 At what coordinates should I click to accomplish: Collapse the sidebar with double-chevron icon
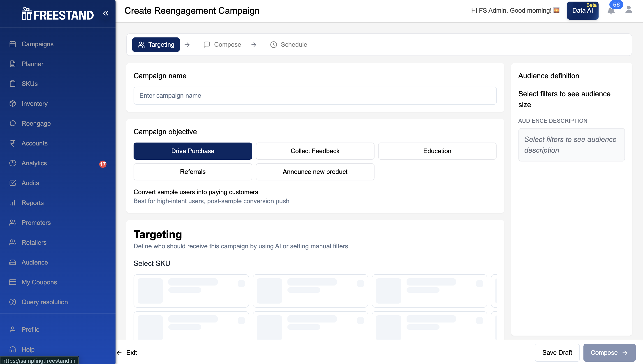(x=106, y=13)
